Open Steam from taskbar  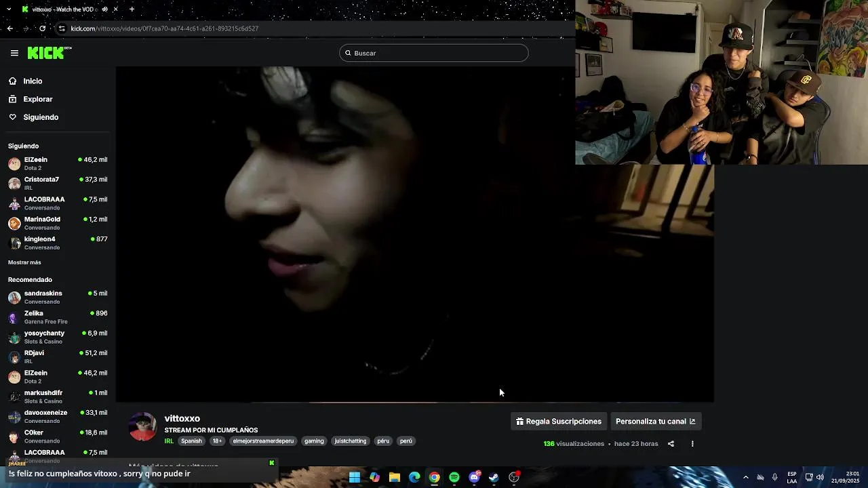[494, 477]
